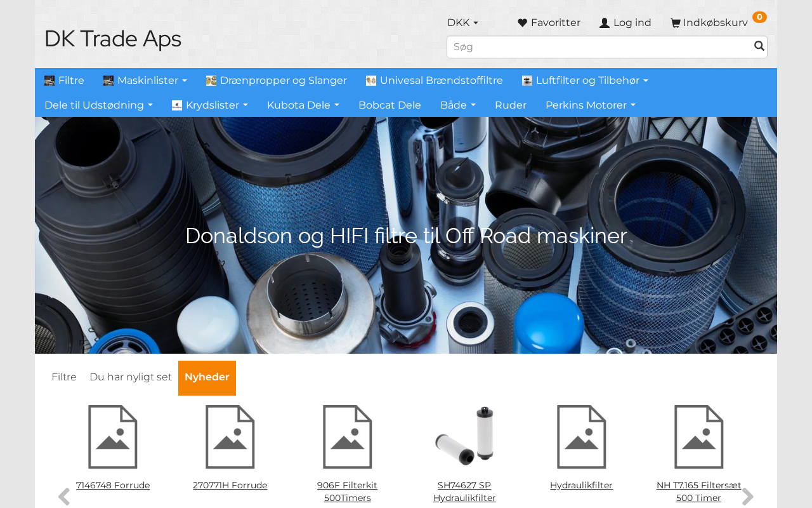Click the Krydslister menu thumbnail icon
This screenshot has height=508, width=812.
[x=177, y=105]
